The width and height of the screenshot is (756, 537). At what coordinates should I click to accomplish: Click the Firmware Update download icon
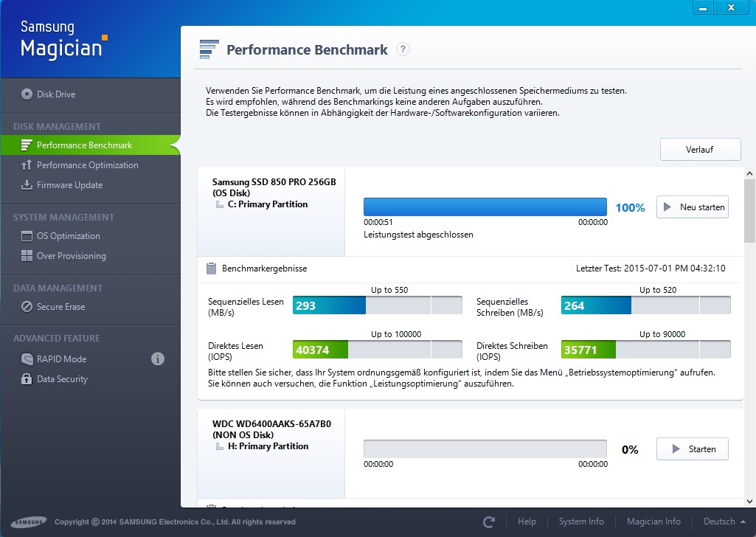(27, 185)
